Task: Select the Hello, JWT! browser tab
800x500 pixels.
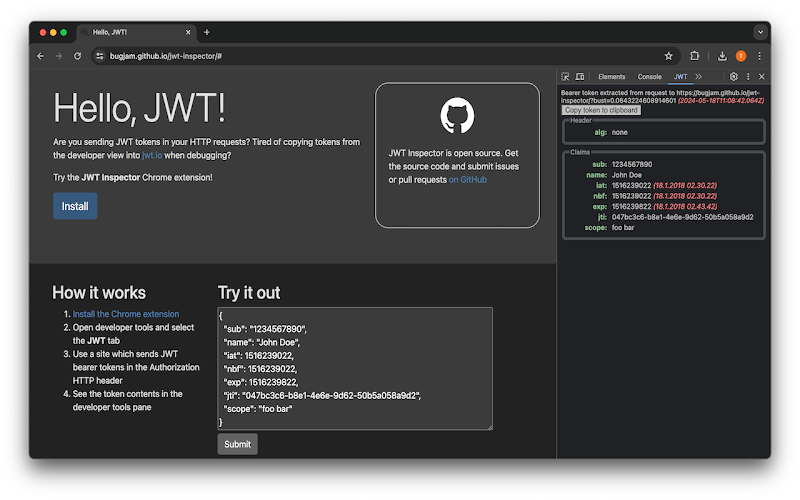Action: pos(135,32)
